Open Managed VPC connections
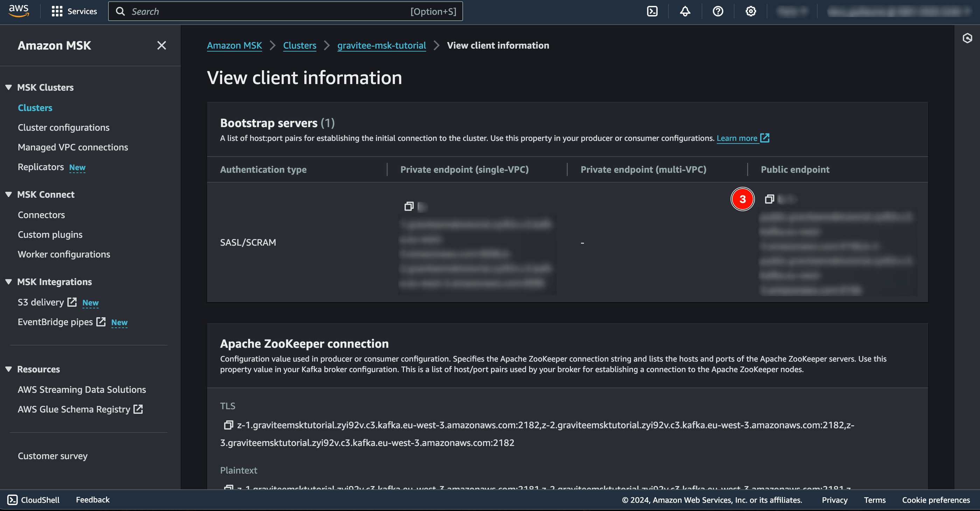980x511 pixels. point(73,147)
